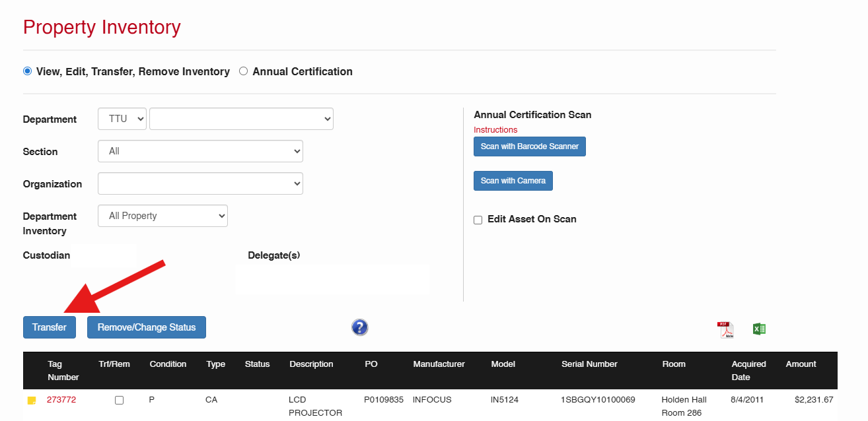Image resolution: width=868 pixels, height=421 pixels.
Task: Open the red Instructions link
Action: pos(495,130)
